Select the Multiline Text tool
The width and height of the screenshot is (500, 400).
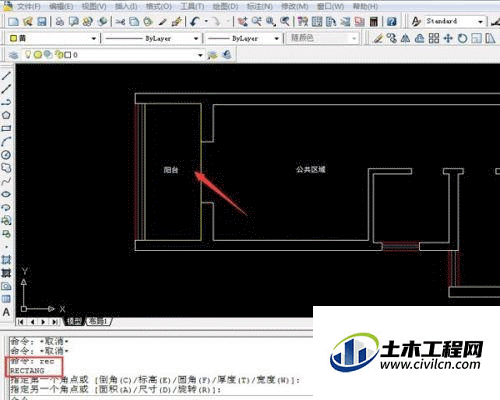(x=6, y=312)
